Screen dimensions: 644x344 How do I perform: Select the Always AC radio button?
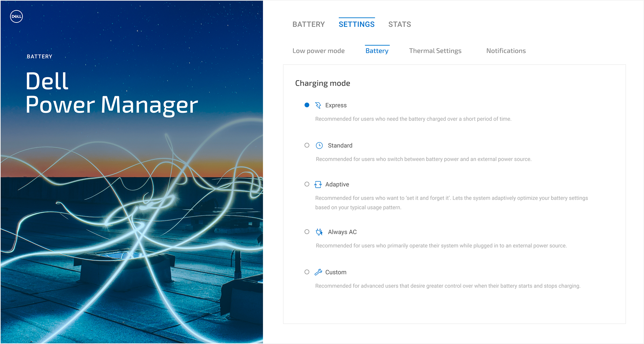click(307, 232)
